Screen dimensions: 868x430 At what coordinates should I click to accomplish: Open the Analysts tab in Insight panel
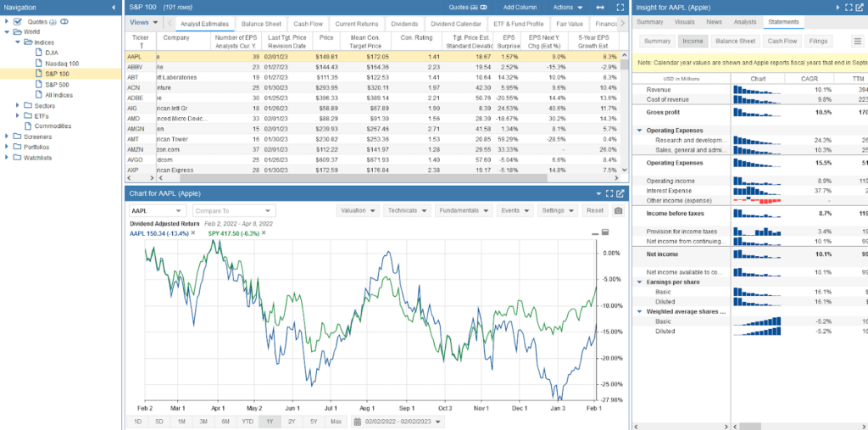click(744, 22)
